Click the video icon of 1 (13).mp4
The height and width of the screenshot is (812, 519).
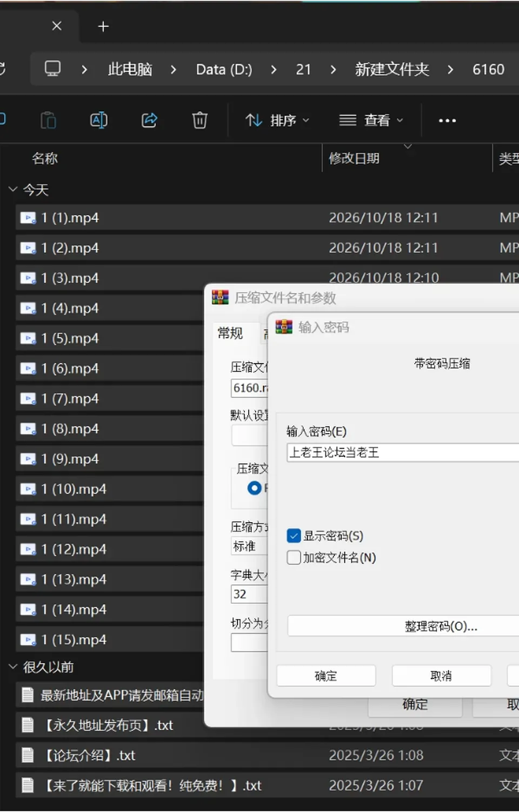click(x=28, y=580)
